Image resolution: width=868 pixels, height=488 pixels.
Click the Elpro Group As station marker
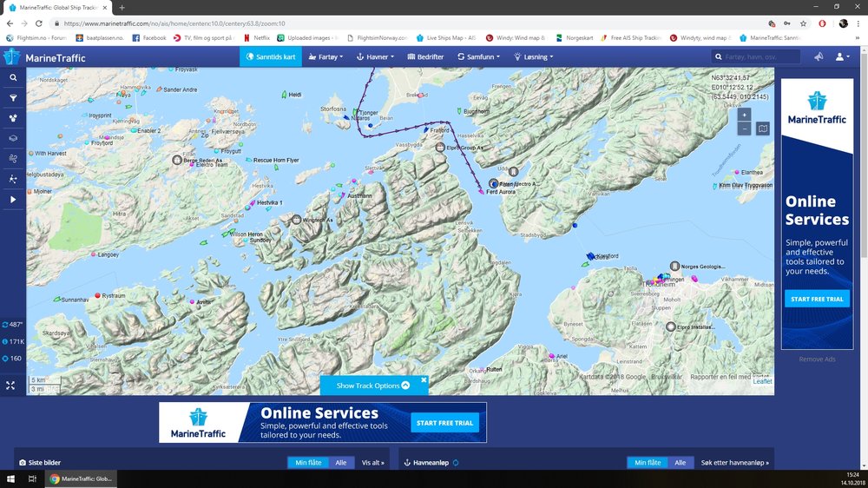click(x=440, y=148)
